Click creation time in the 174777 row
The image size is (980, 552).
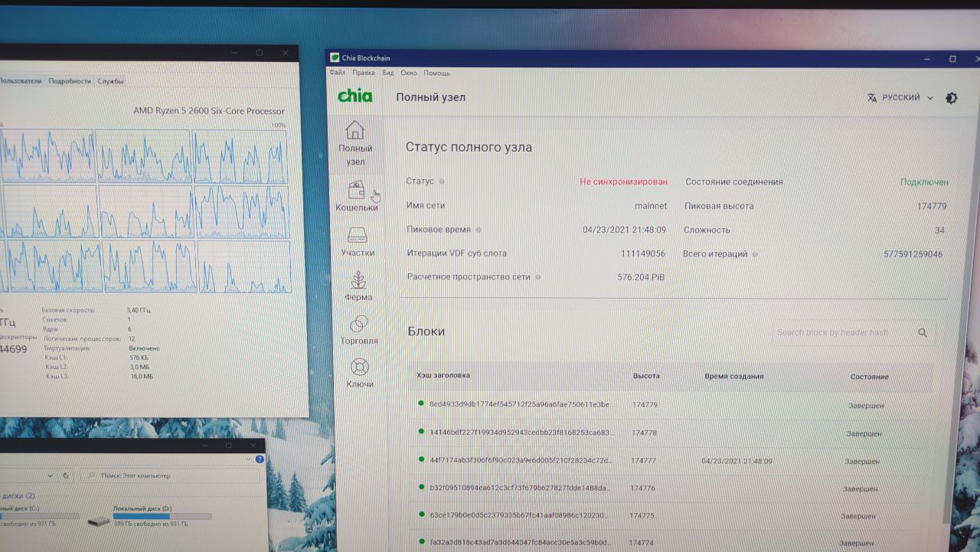pos(737,461)
